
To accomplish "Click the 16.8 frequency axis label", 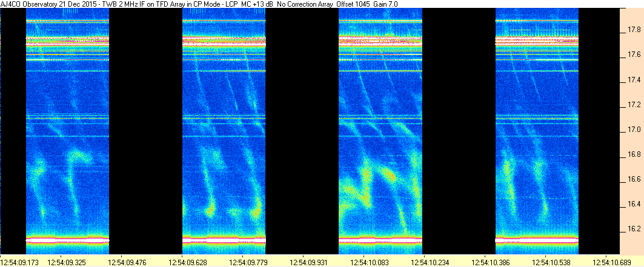I will click(633, 154).
